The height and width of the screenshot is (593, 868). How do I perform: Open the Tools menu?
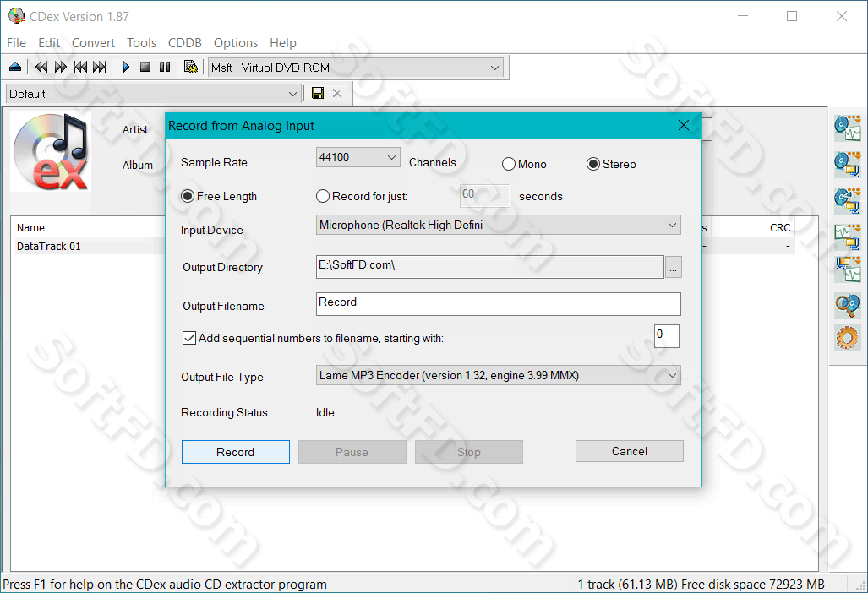point(141,42)
